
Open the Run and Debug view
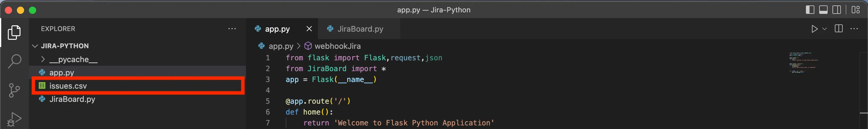pos(14,119)
